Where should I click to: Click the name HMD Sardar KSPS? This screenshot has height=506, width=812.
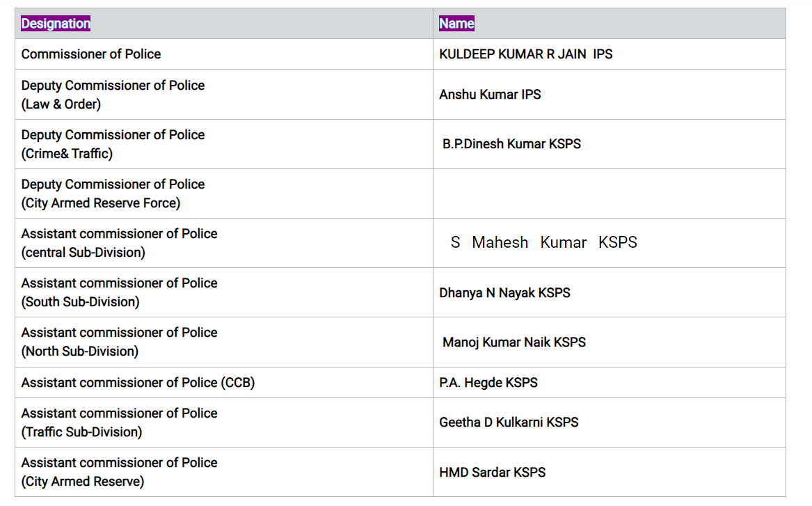[x=492, y=473]
